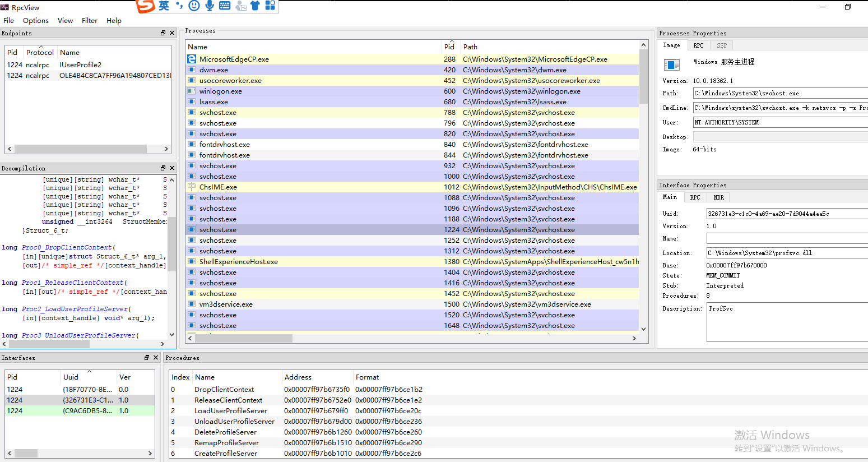Open the IME toolbox grid icon
Image resolution: width=868 pixels, height=462 pixels.
(x=270, y=6)
